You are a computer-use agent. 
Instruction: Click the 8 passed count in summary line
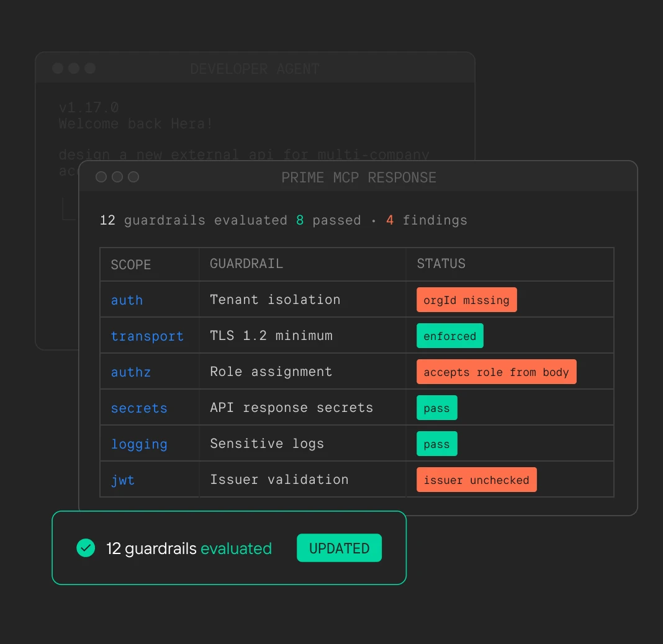328,220
